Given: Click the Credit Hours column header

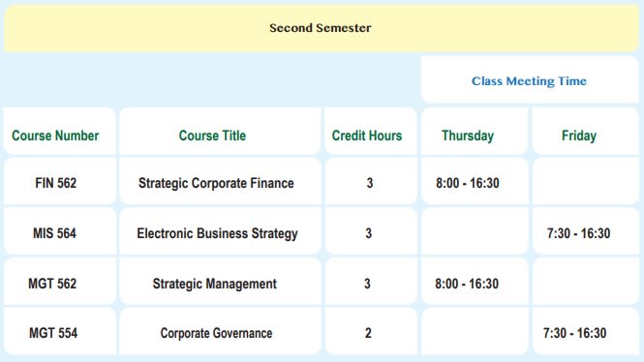Looking at the screenshot, I should pyautogui.click(x=367, y=136).
